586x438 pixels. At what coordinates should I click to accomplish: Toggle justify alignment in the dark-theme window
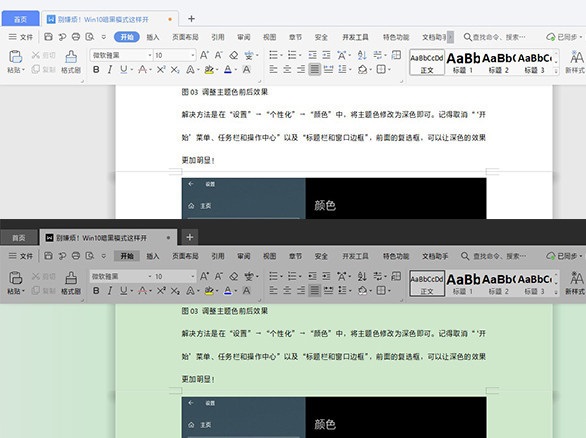pos(315,290)
